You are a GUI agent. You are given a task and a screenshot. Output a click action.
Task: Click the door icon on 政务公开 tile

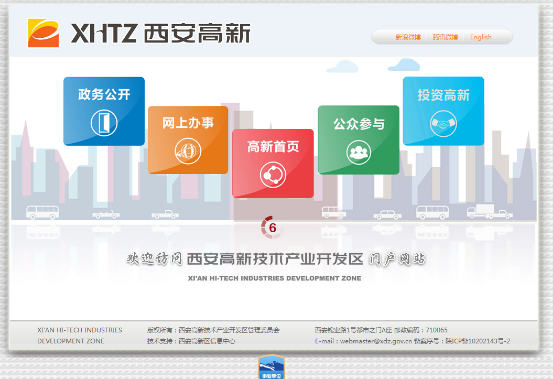tap(104, 123)
